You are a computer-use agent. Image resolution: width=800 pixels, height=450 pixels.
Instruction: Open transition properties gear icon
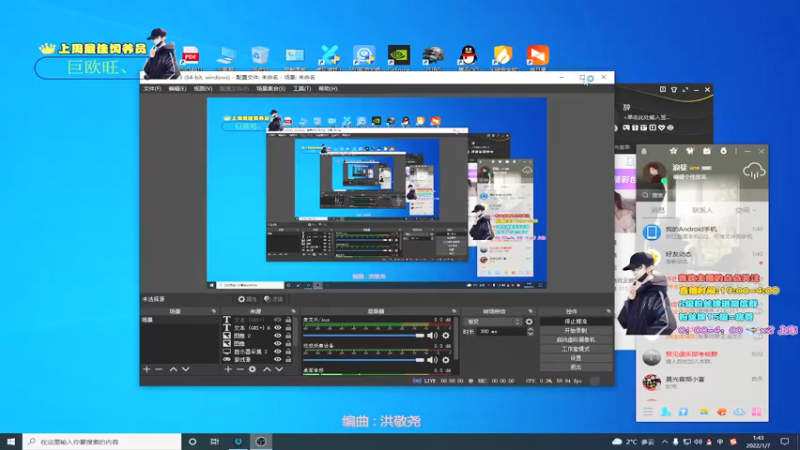click(x=529, y=322)
